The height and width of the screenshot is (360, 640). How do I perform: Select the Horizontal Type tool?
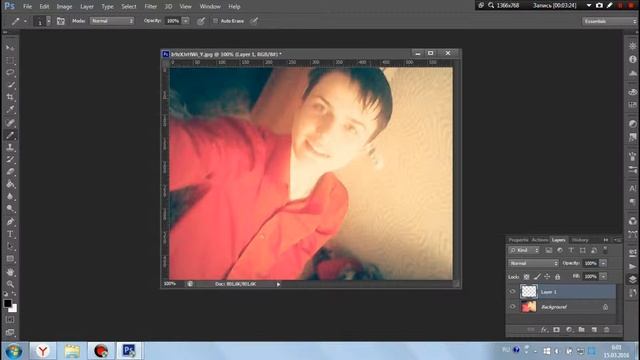[10, 234]
